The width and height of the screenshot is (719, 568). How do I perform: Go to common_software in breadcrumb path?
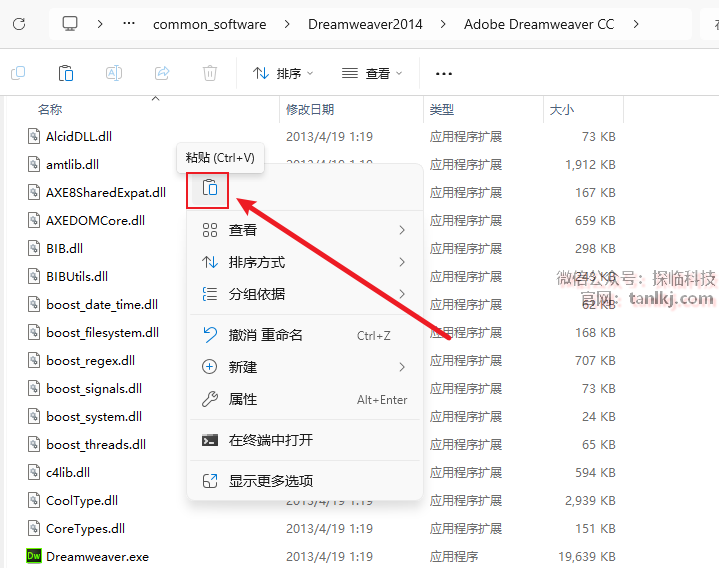pos(210,24)
